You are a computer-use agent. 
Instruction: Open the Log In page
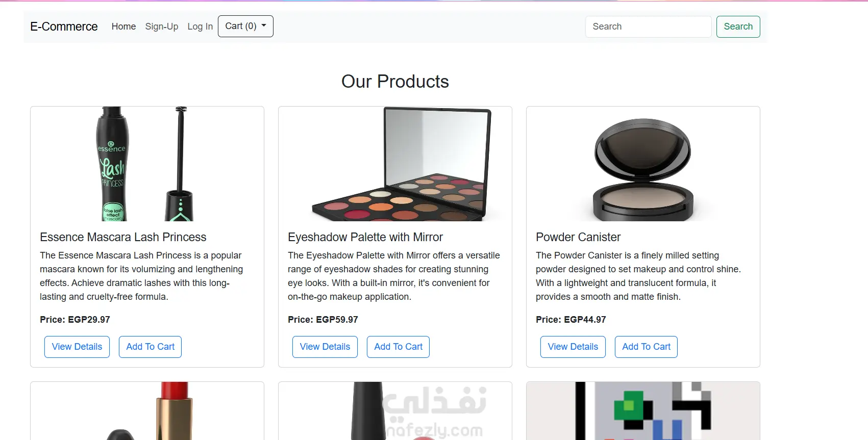point(200,27)
